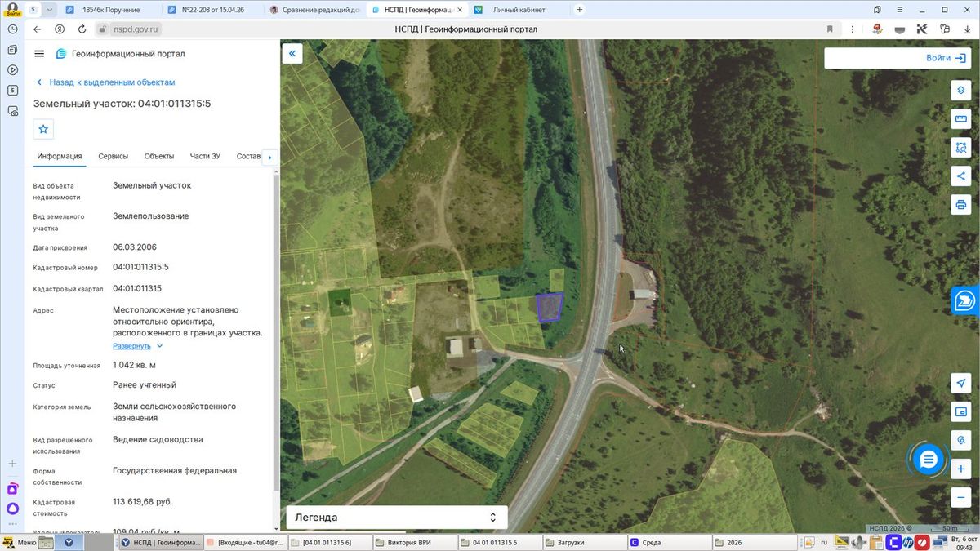Open the map layers panel icon

(960, 90)
